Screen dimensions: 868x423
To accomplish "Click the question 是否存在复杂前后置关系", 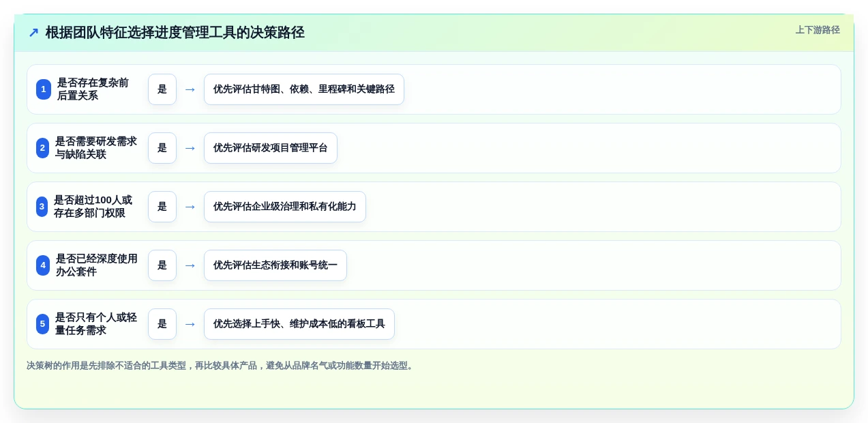I will (93, 89).
